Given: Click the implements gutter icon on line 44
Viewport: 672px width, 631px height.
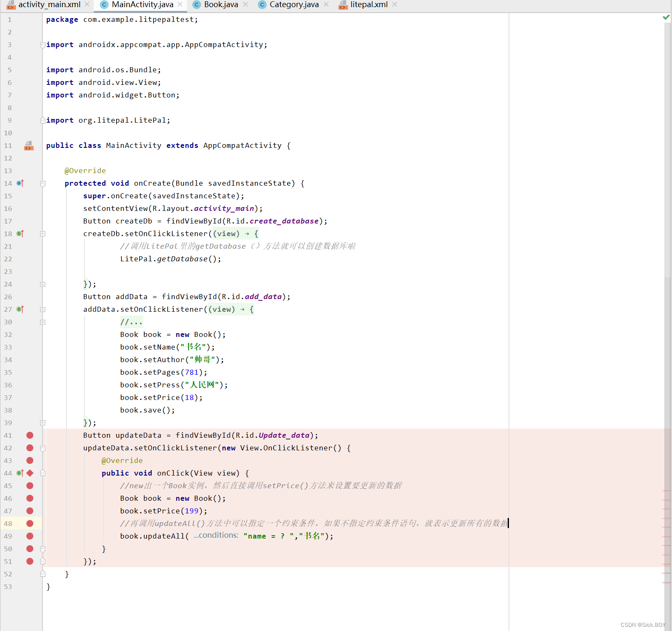Looking at the screenshot, I should pyautogui.click(x=20, y=473).
